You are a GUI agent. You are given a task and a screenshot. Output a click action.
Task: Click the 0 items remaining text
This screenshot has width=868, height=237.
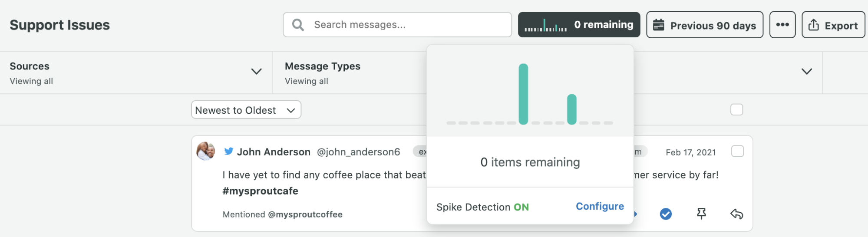[530, 162]
